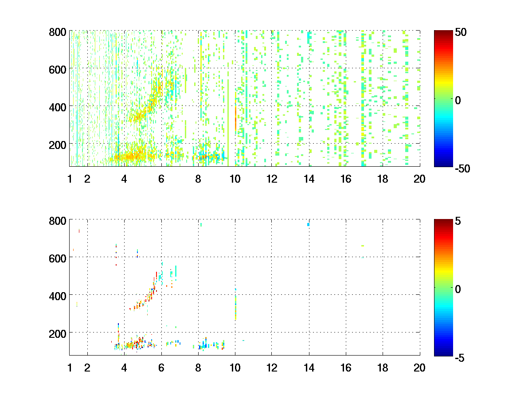Select y-tick '400' of the upper heatmap
Screen dimensions: 532x399
point(58,107)
